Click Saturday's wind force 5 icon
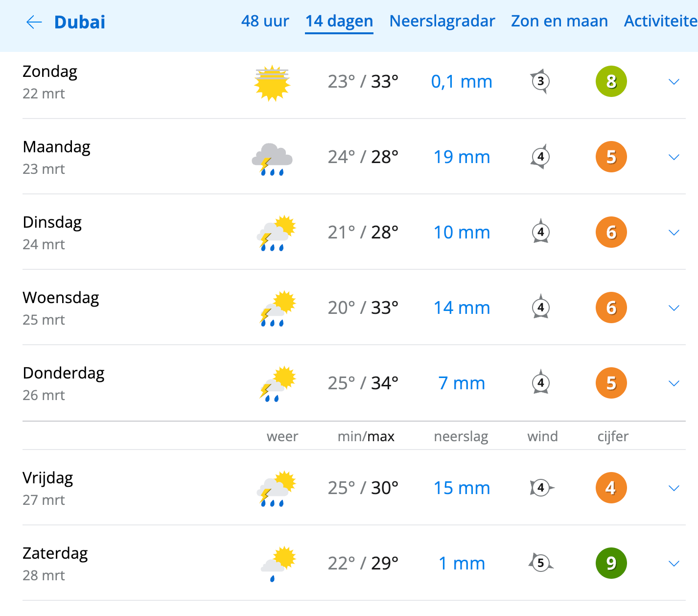This screenshot has width=698, height=616. (541, 563)
